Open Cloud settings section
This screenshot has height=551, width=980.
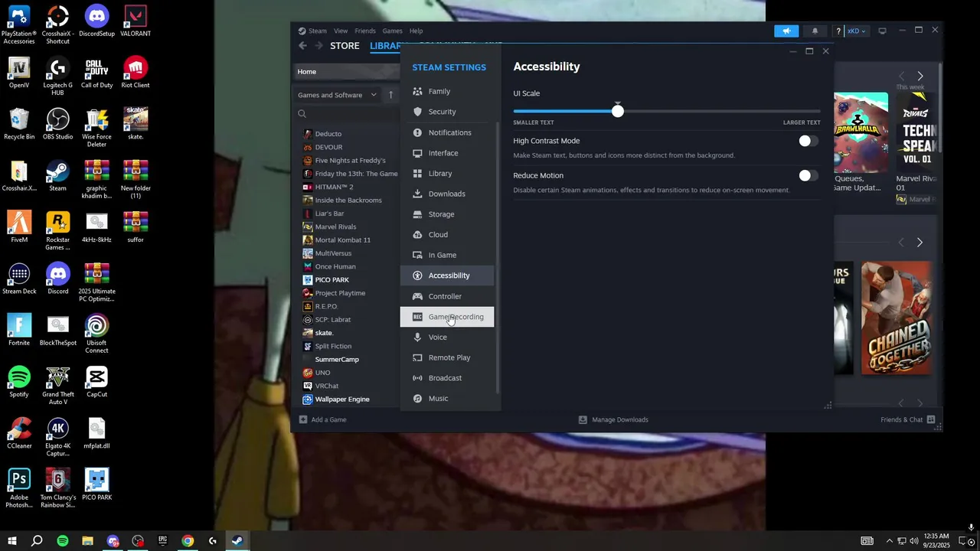pyautogui.click(x=447, y=235)
